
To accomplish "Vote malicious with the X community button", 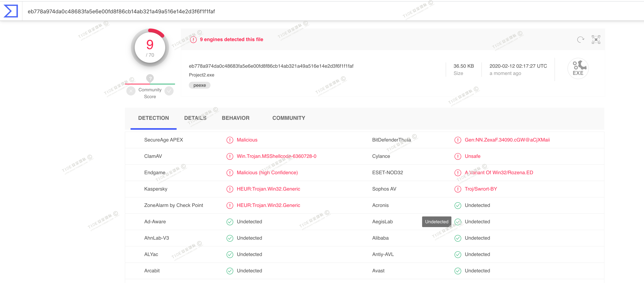I will coord(131,91).
